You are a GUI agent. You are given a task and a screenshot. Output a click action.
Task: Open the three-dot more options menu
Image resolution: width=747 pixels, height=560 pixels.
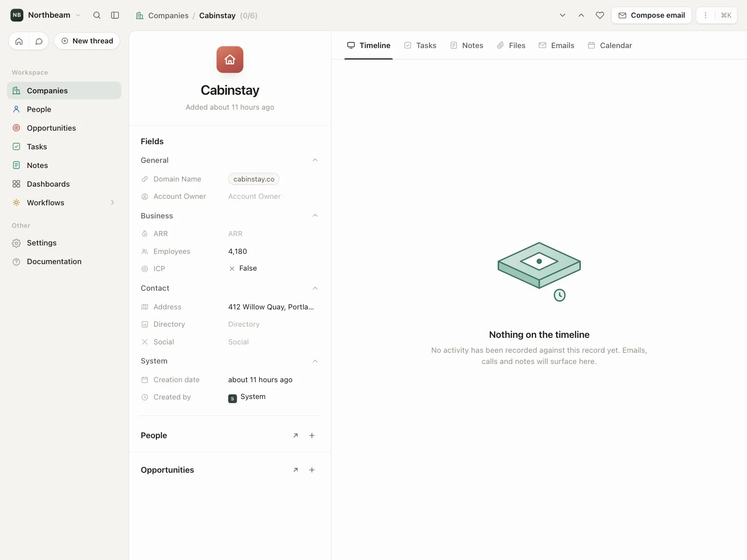tap(705, 15)
